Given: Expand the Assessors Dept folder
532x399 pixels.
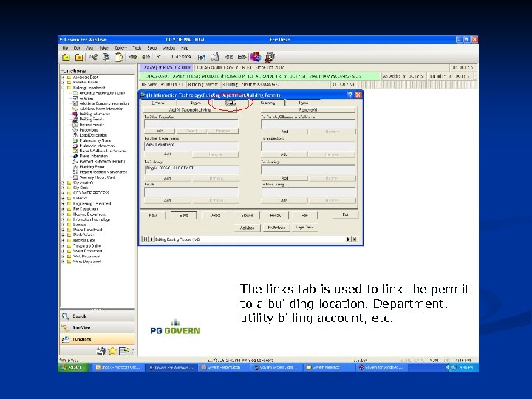Looking at the screenshot, I should tap(63, 78).
